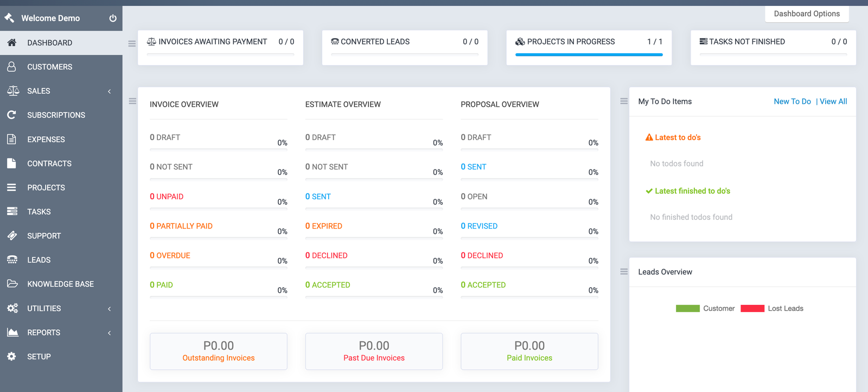
Task: Expand the Reports submenu arrow
Action: tap(110, 333)
